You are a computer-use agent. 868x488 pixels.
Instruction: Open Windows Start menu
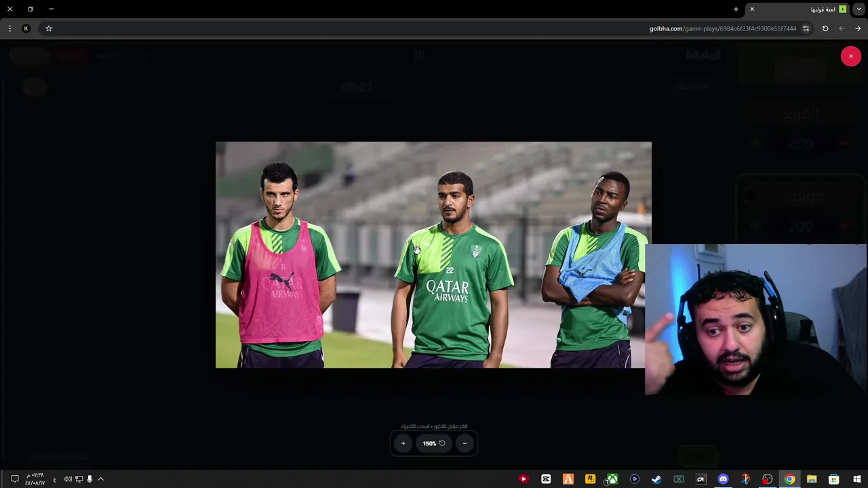[x=857, y=479]
